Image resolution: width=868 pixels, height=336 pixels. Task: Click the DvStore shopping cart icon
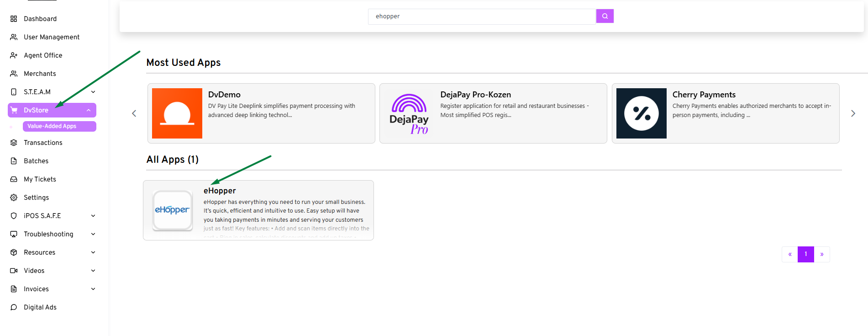click(x=14, y=110)
